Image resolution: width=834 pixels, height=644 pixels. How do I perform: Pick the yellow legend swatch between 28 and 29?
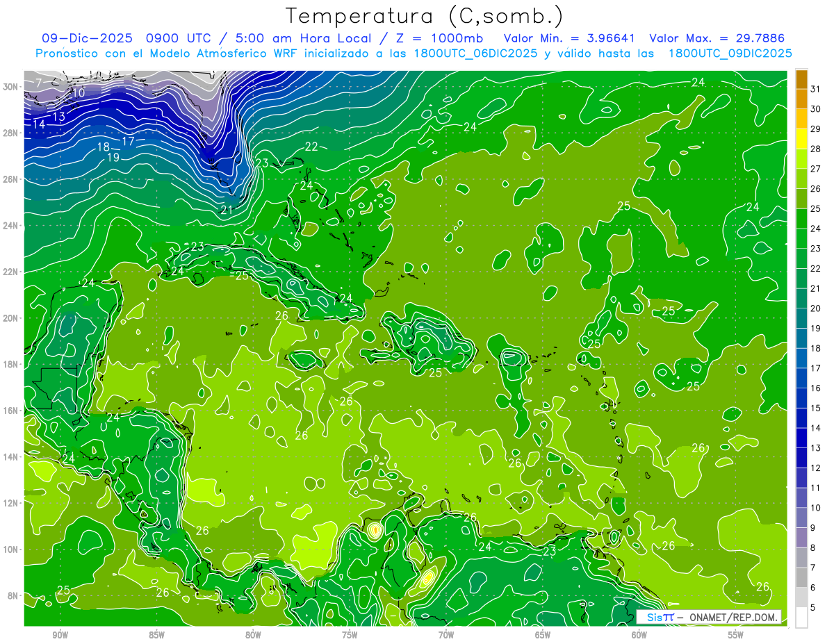pyautogui.click(x=801, y=139)
